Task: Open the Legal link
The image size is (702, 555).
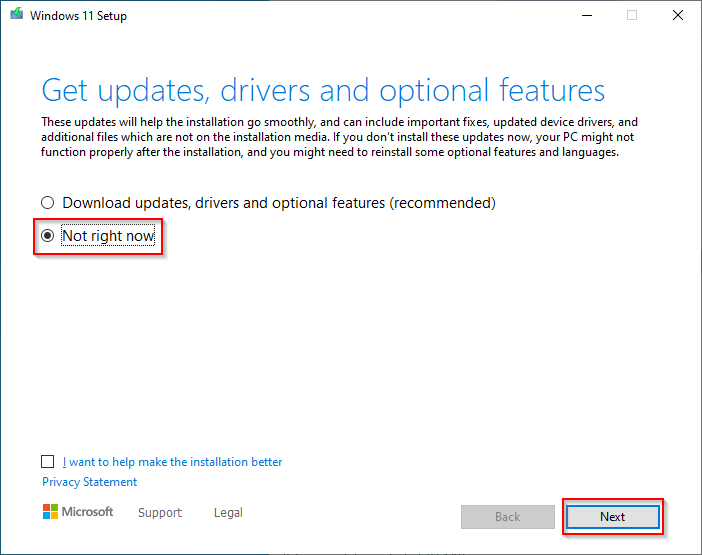Action: pos(228,512)
